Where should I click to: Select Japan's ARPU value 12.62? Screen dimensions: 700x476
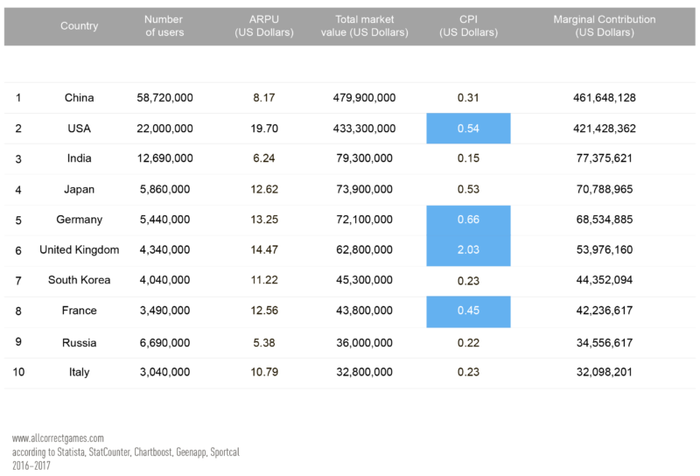click(x=264, y=189)
